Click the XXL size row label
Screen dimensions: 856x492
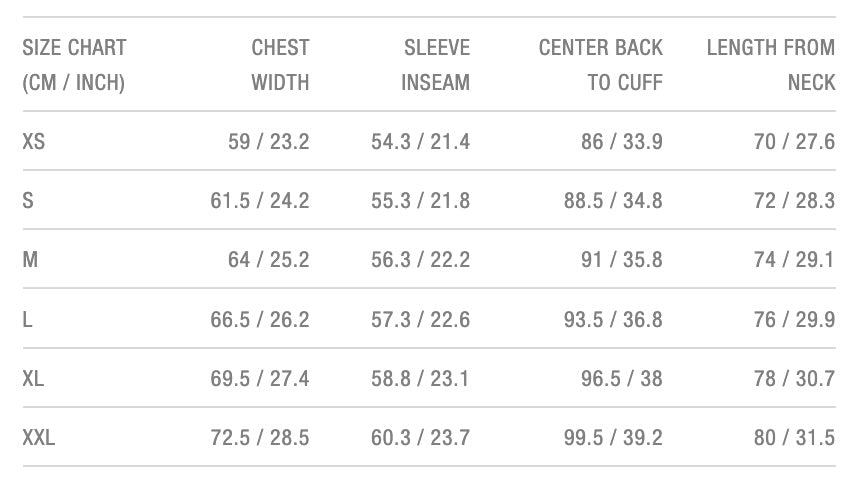[38, 438]
